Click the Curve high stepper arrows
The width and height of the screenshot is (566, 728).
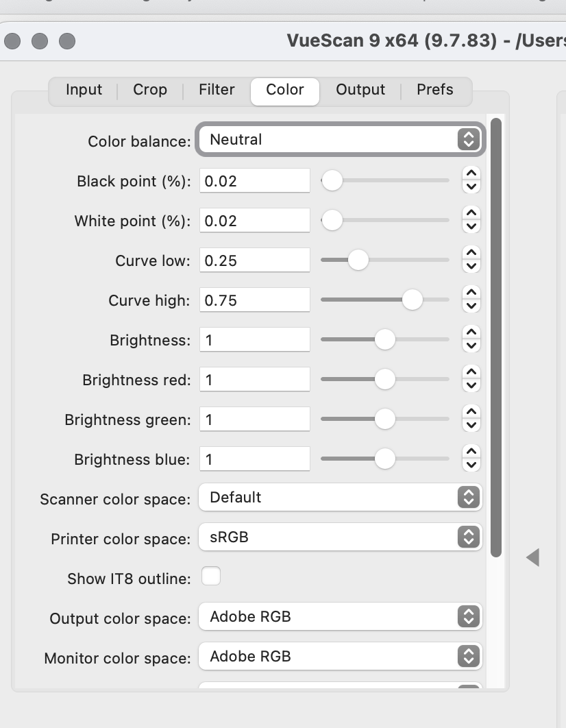tap(471, 300)
